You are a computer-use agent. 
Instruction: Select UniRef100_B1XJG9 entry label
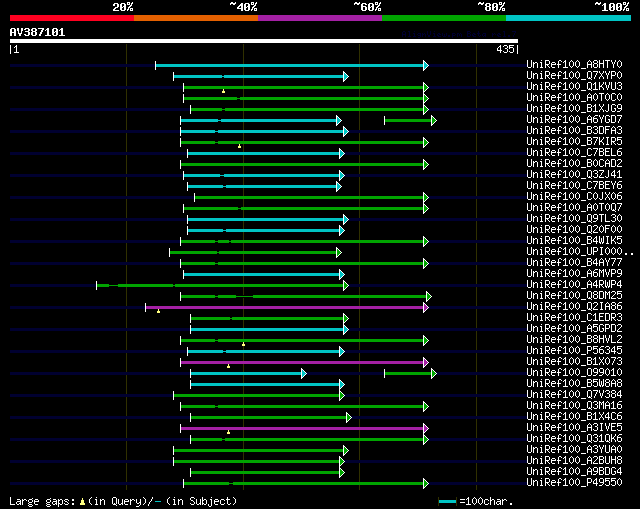point(574,109)
